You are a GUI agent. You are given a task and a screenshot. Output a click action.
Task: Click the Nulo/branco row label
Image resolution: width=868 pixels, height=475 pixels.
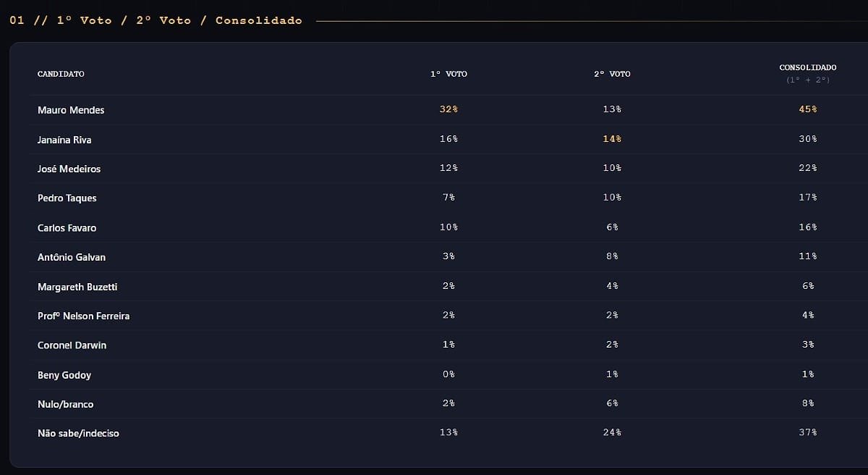[65, 404]
